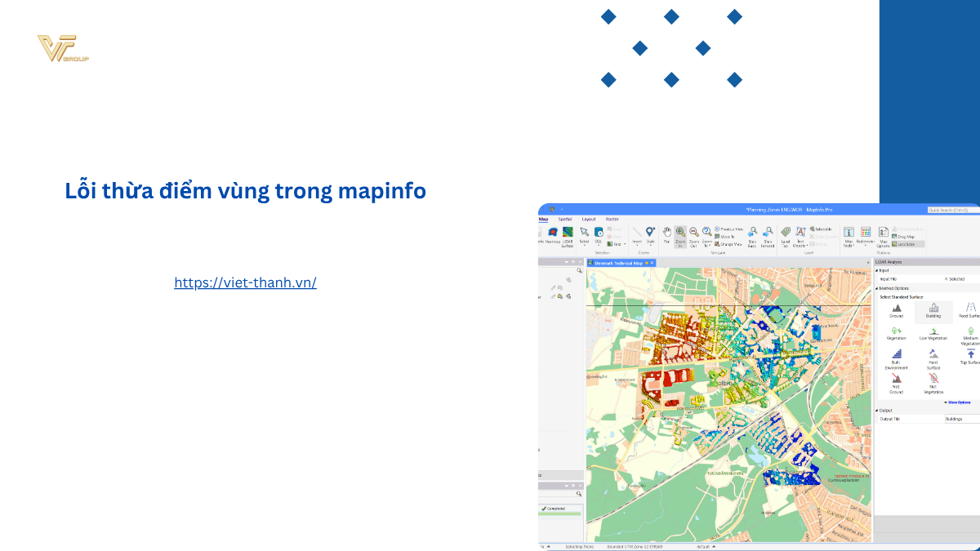The height and width of the screenshot is (551, 980).
Task: Open the Raster ribbon tab
Action: [612, 219]
